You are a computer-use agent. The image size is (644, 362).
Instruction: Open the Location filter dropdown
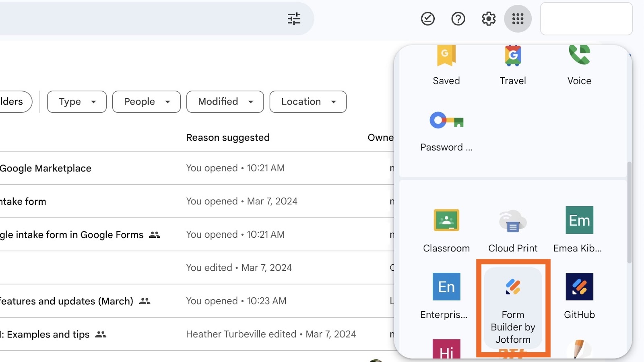coord(308,102)
